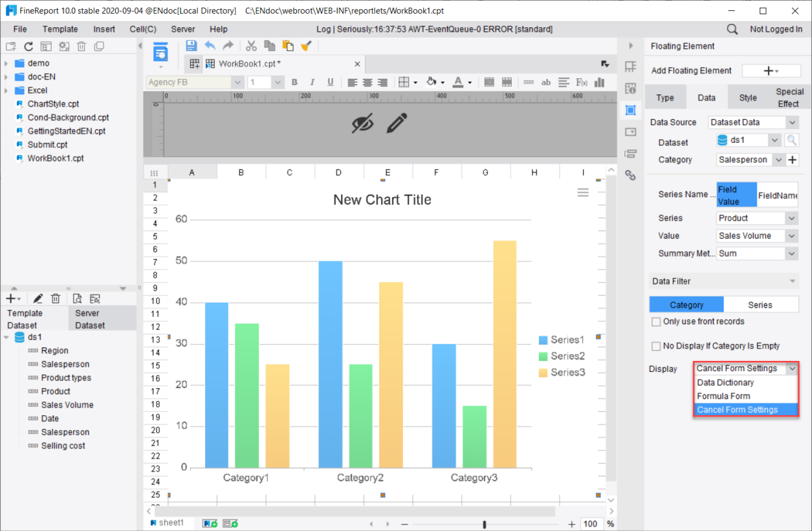812x531 pixels.
Task: Click the edit pencil icon in dataset panel
Action: tap(38, 298)
